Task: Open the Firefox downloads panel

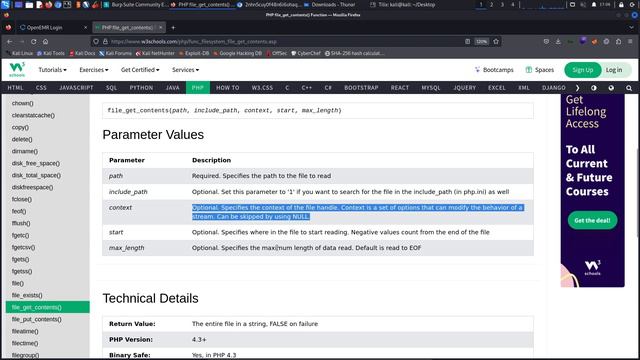Action: [x=558, y=41]
